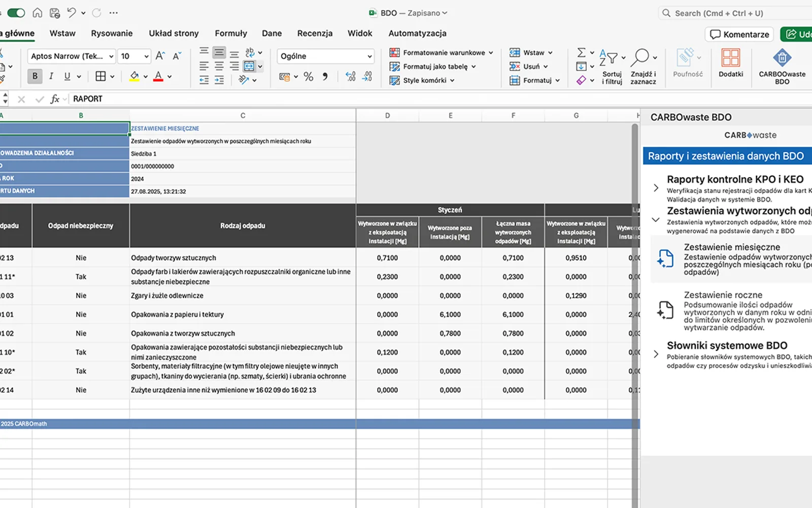Open the insert function fx icon
812x508 pixels.
[x=55, y=99]
